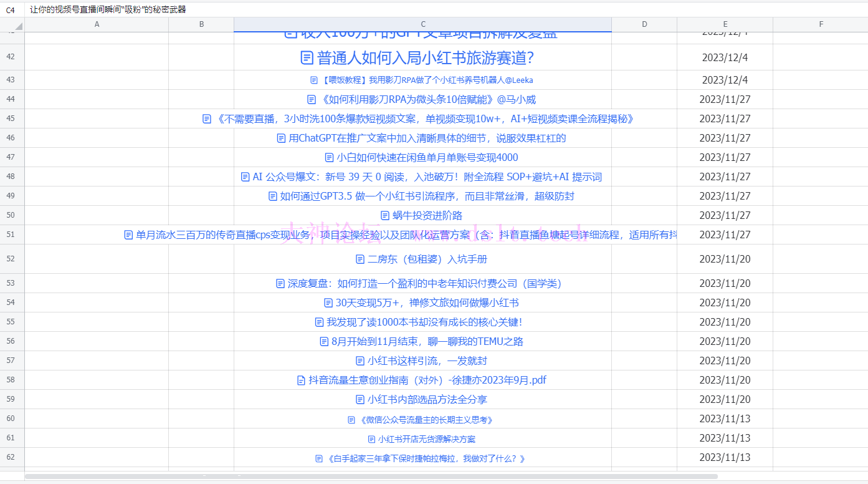The height and width of the screenshot is (484, 868).
Task: Select the 2023/11/13 date cell in row 62
Action: coord(725,458)
